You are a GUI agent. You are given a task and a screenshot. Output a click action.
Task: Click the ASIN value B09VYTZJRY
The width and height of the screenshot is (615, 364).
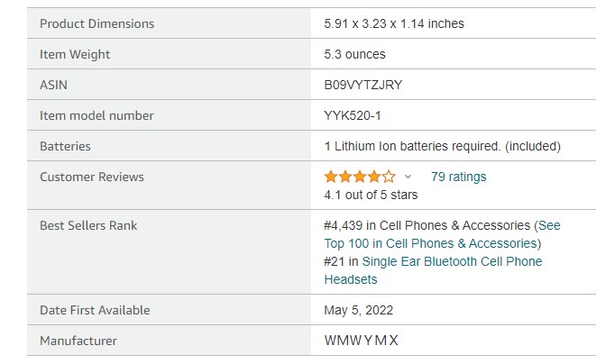pyautogui.click(x=363, y=85)
